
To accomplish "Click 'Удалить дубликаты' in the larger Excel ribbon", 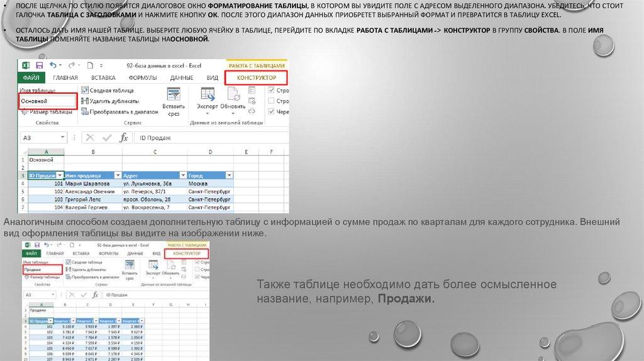I will click(113, 101).
